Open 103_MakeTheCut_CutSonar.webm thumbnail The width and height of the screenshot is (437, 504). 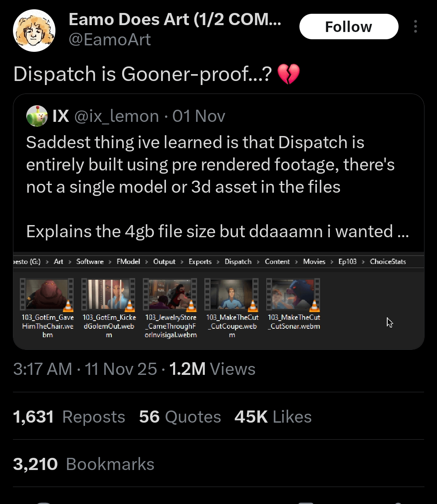(x=293, y=294)
